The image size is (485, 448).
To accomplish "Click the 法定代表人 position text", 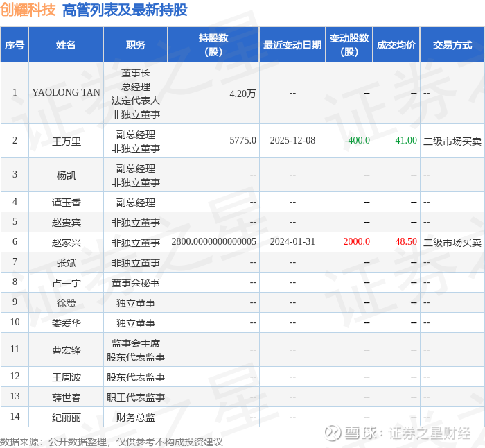I will [x=136, y=101].
